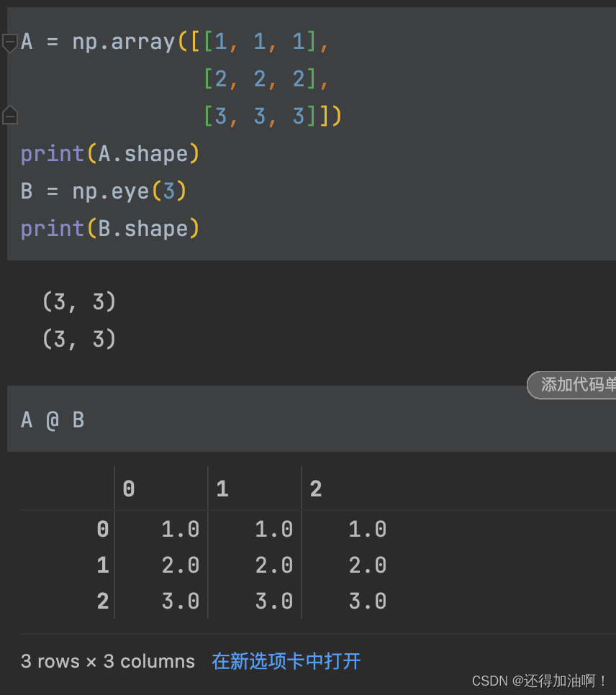Open table in new tab via blue link
616x695 pixels.
pos(286,661)
